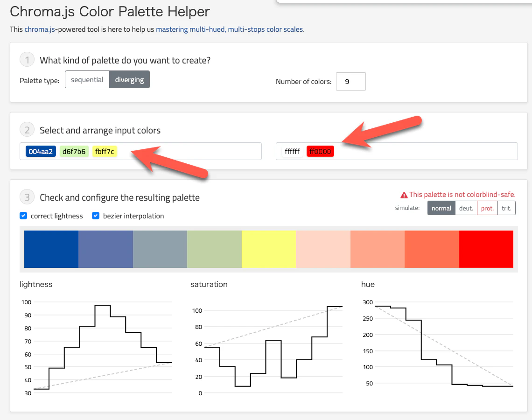
Task: Simulate tritanopia with trit. button
Action: (506, 208)
